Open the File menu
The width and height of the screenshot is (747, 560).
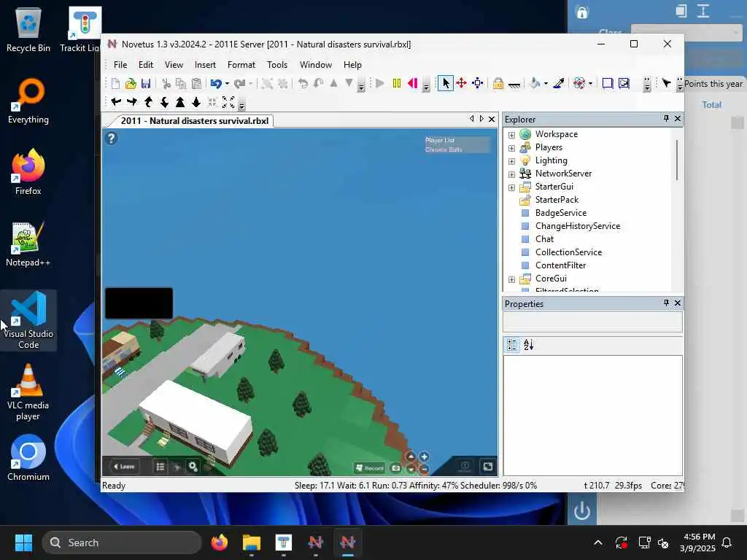pyautogui.click(x=120, y=65)
